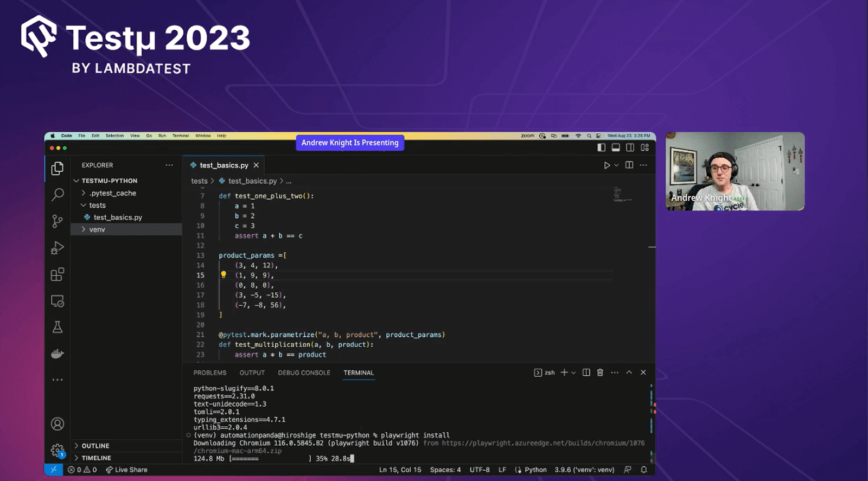Screen dimensions: 868x481
Task: Open the Manage settings gear
Action: [57, 450]
